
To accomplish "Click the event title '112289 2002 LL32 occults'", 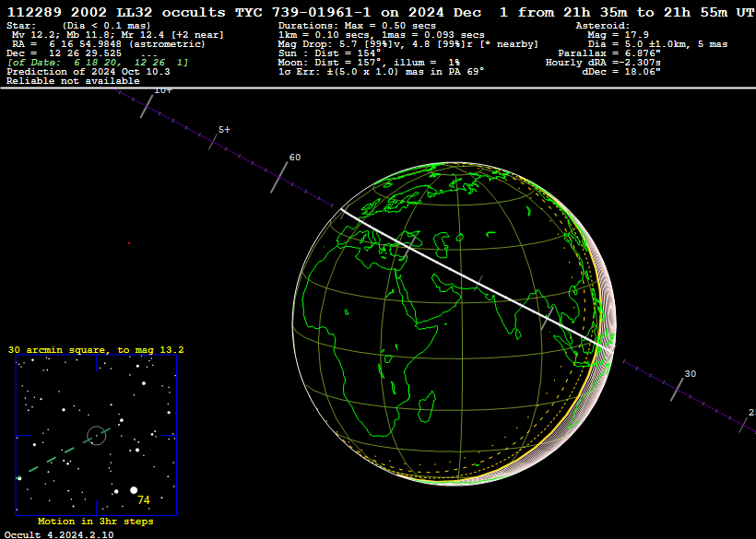I will (116, 12).
